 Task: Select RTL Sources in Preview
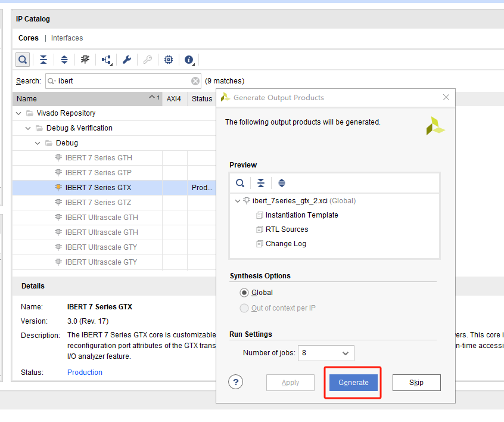click(x=287, y=229)
